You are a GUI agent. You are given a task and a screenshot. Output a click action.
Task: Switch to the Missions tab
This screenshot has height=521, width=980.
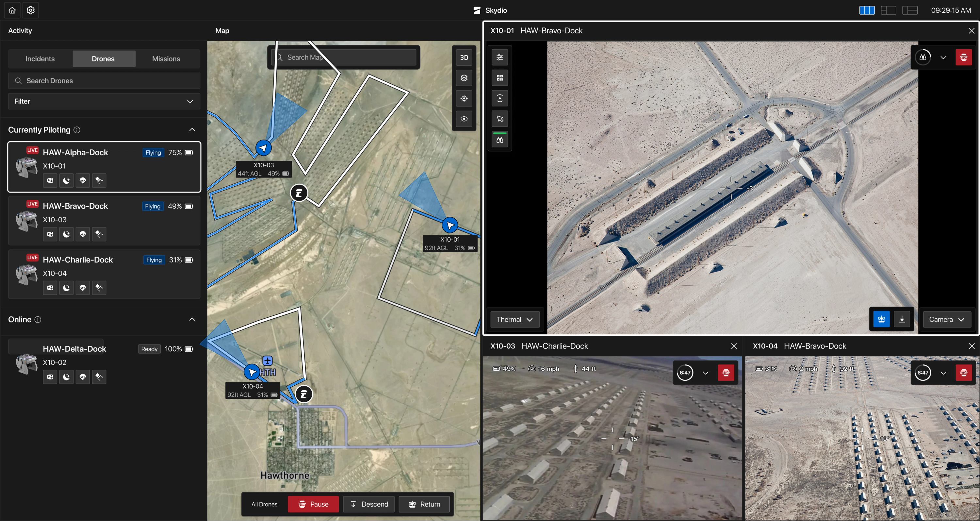click(166, 59)
